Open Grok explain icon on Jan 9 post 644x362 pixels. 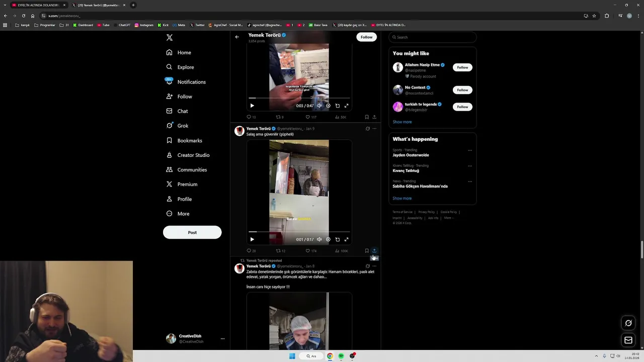pos(368,129)
